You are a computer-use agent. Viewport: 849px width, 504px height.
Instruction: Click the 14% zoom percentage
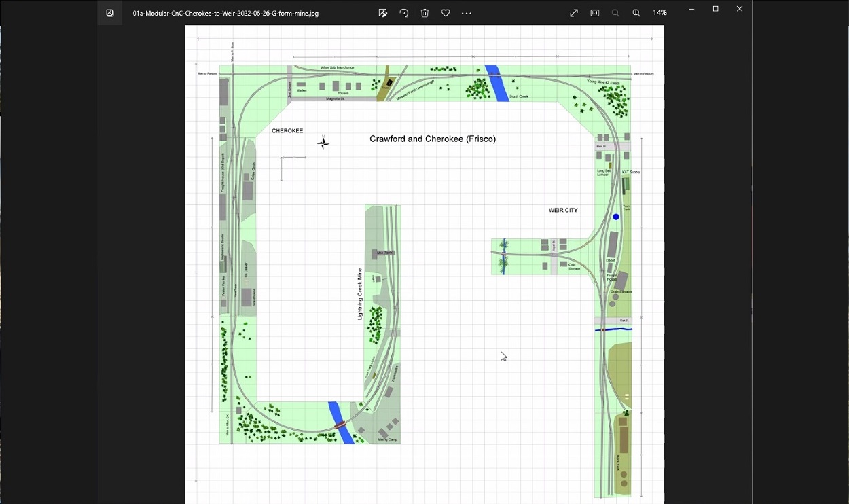[660, 13]
